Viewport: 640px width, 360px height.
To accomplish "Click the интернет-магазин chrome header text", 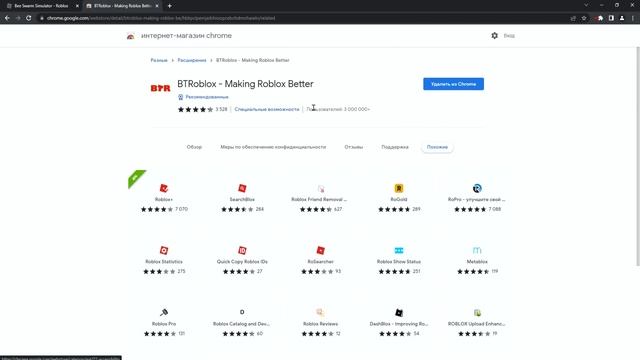I will (x=186, y=36).
